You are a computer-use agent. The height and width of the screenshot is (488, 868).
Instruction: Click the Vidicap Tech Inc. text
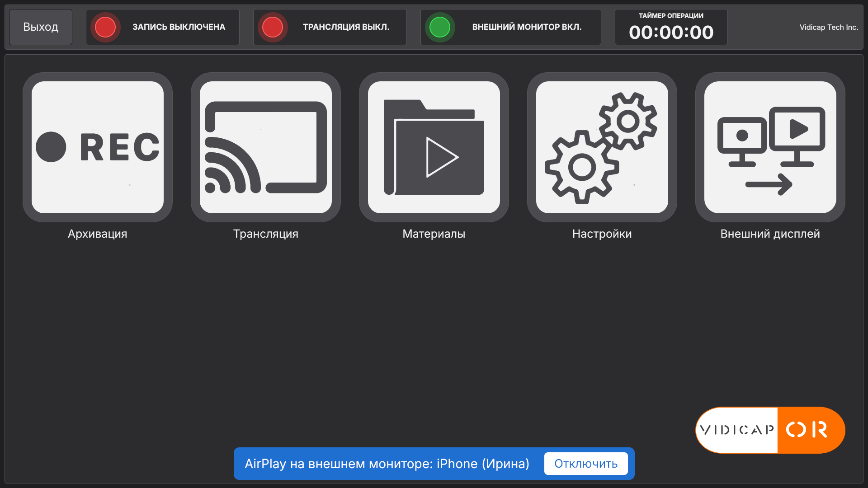pyautogui.click(x=829, y=27)
